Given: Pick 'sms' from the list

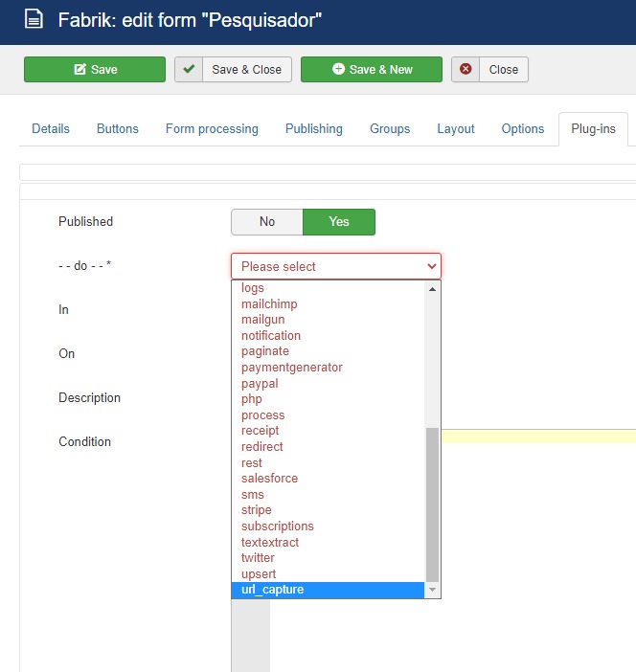Looking at the screenshot, I should 329,494.
